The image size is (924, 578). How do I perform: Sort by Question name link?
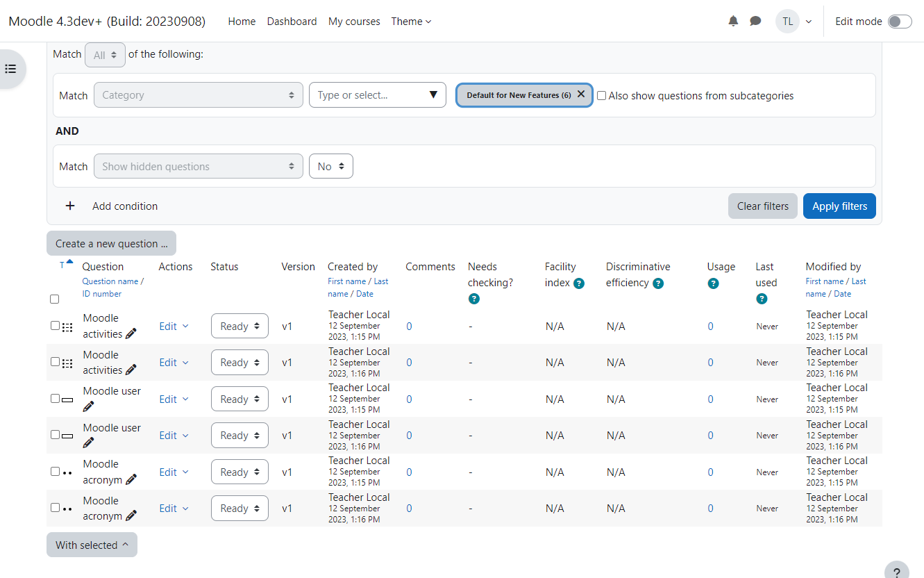tap(110, 281)
